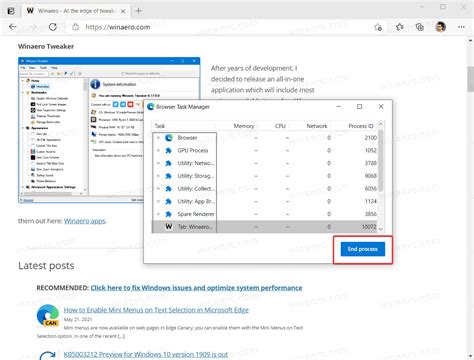The height and width of the screenshot is (360, 474).
Task: Click process ID 1052 cell
Action: coord(370,150)
